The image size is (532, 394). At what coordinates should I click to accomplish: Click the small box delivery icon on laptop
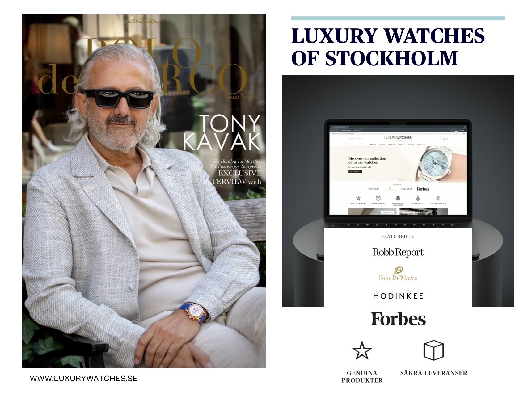click(x=378, y=198)
